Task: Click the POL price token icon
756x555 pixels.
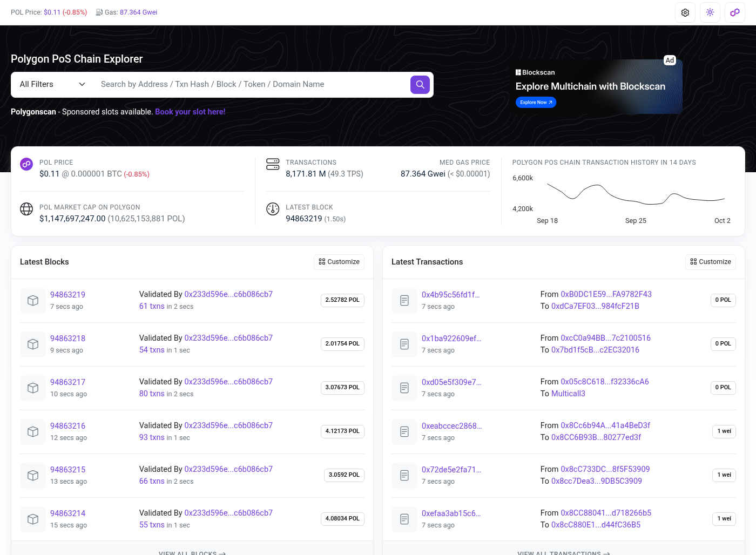Action: coord(26,164)
